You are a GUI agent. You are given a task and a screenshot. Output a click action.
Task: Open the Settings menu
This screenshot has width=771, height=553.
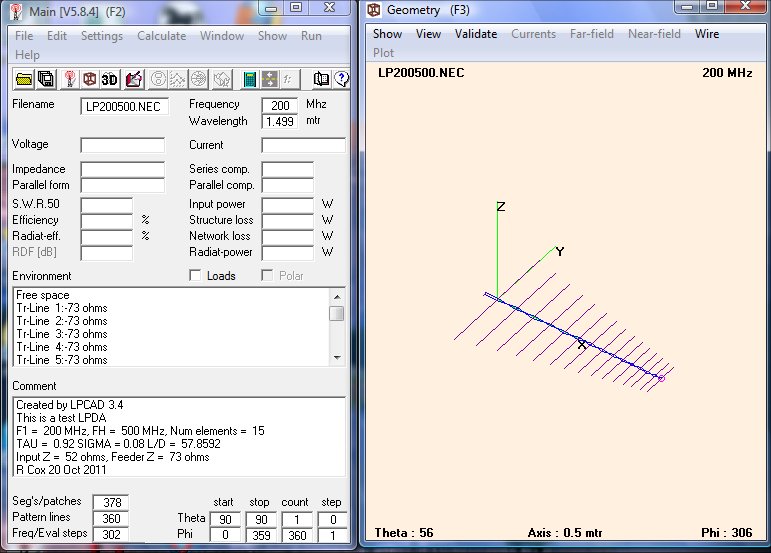(x=102, y=36)
